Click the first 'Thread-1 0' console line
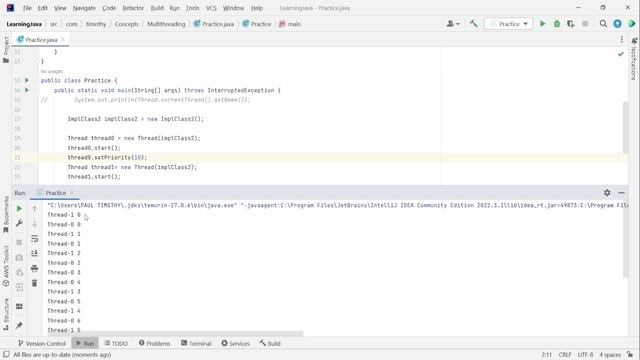This screenshot has height=360, width=640. point(64,215)
